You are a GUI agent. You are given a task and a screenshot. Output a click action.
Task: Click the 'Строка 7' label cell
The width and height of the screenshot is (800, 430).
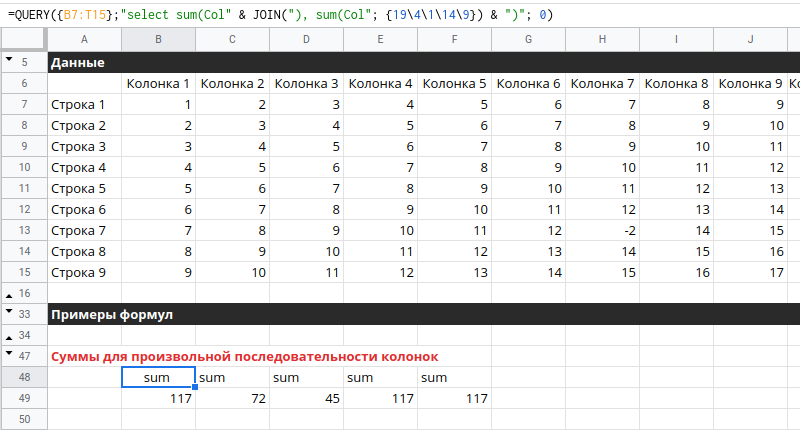84,231
